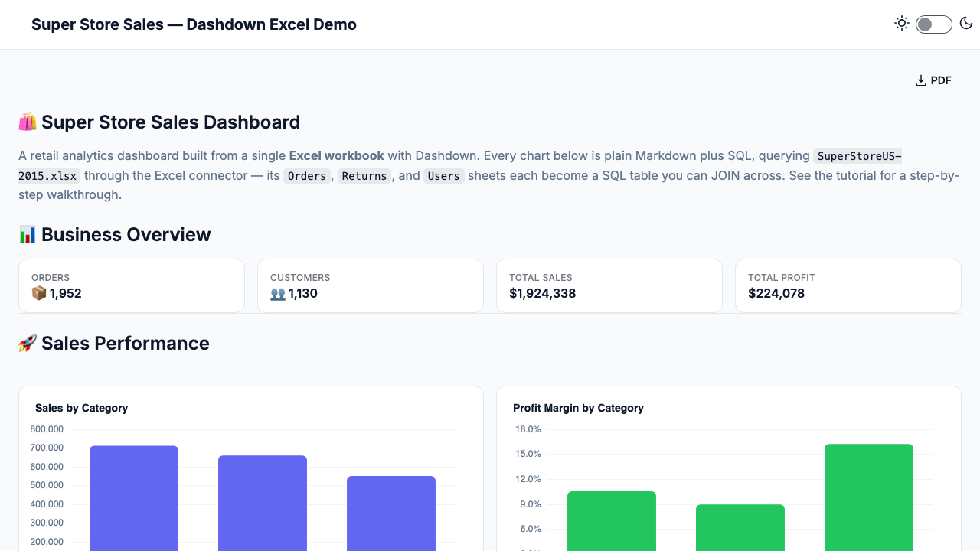980x551 pixels.
Task: Click the Users sheet code tag
Action: coord(443,176)
